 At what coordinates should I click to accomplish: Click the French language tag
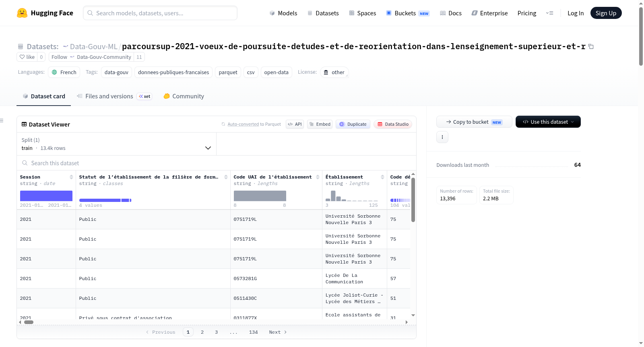tap(64, 72)
